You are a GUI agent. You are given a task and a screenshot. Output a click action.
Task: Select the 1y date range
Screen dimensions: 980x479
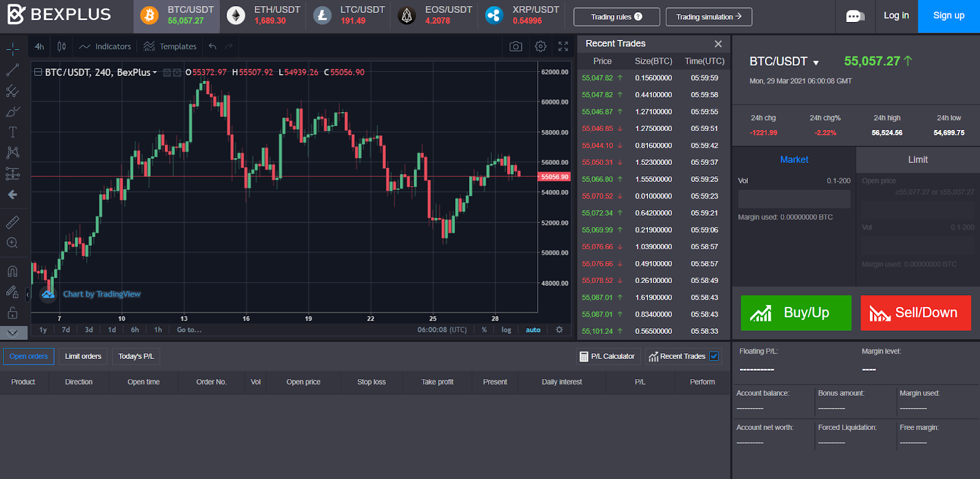coord(43,330)
